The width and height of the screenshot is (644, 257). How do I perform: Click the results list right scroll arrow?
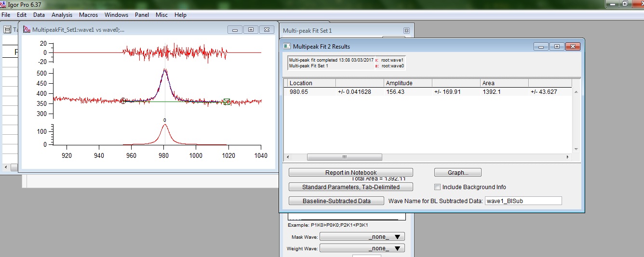point(567,157)
